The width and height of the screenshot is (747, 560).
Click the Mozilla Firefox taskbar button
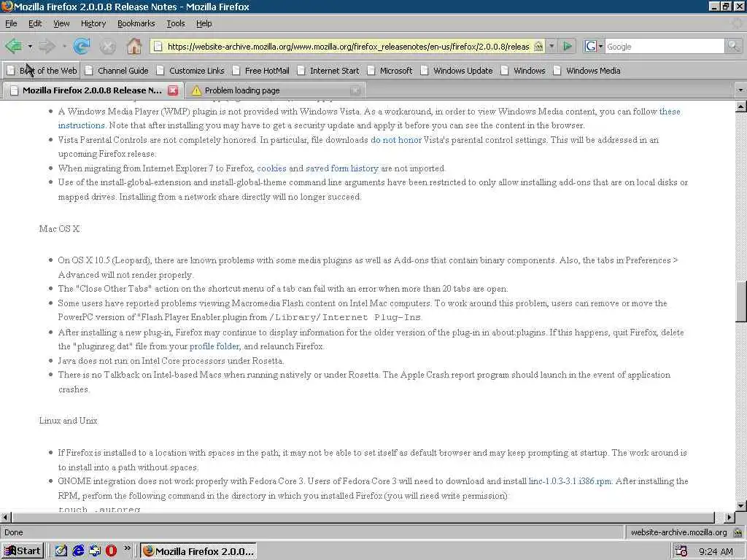198,551
